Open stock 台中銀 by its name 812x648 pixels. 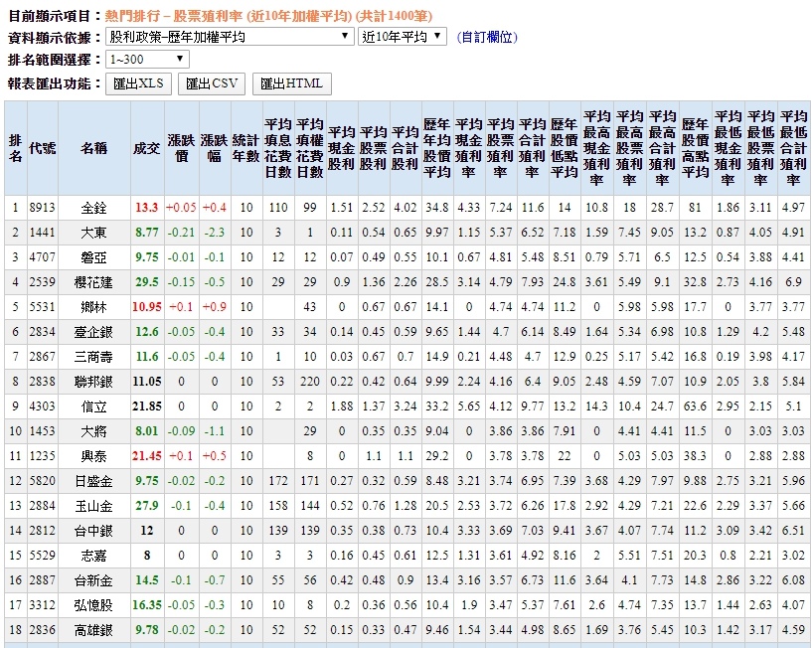(93, 531)
